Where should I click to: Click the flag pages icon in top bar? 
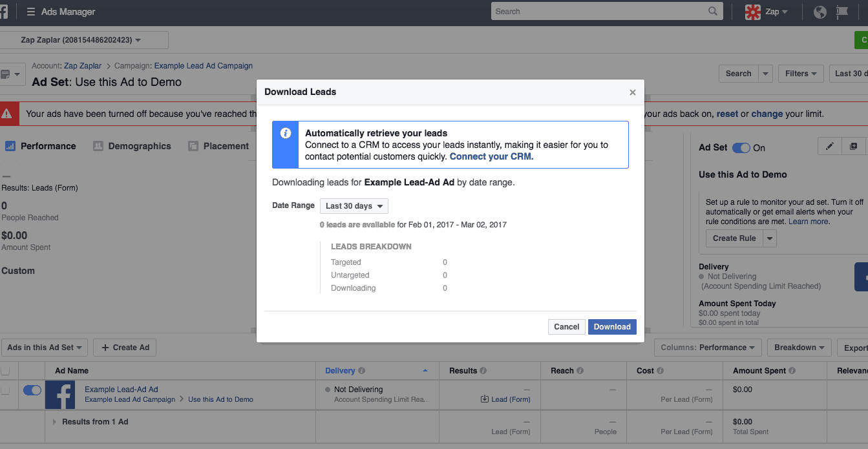coord(842,12)
